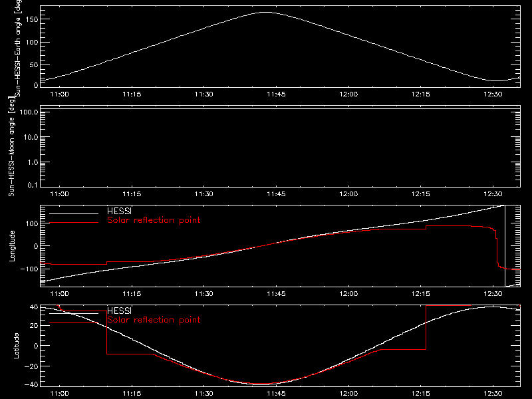This screenshot has height=399, width=532.
Task: Click 11:30 time label under Moon angle plot
Action: (x=204, y=194)
